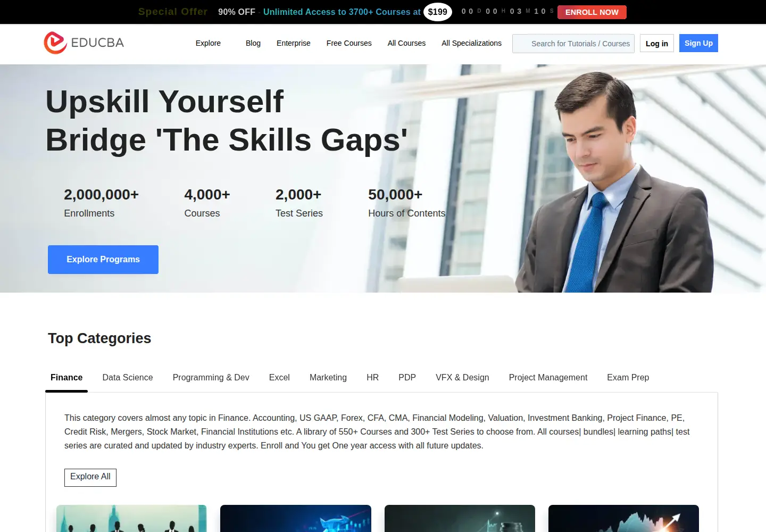Switch to the Programming & Dev tab
Image resolution: width=766 pixels, height=532 pixels.
pyautogui.click(x=211, y=378)
